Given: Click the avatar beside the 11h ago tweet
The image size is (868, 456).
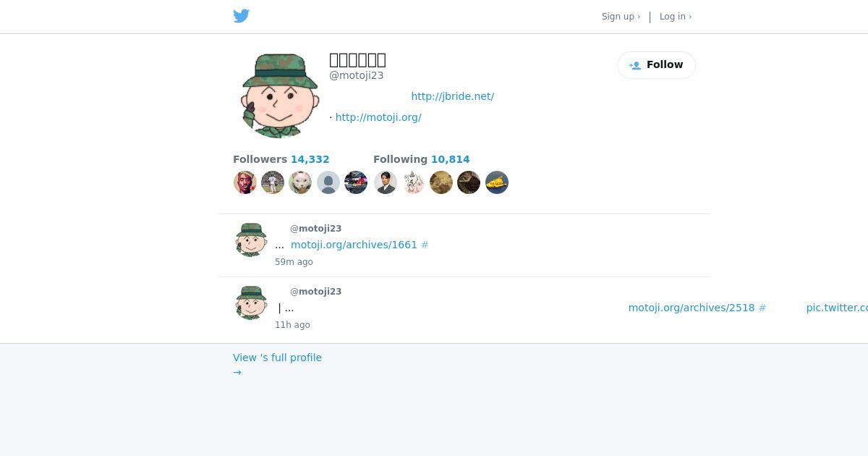Looking at the screenshot, I should point(251,303).
